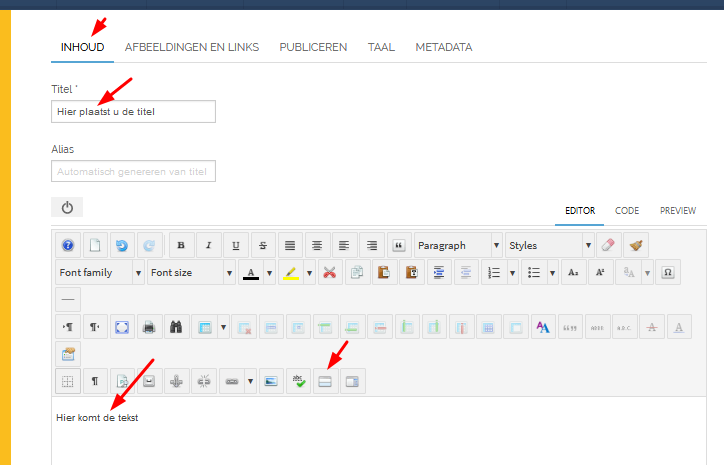Expand the Font family dropdown
This screenshot has height=465, width=724.
coord(98,272)
